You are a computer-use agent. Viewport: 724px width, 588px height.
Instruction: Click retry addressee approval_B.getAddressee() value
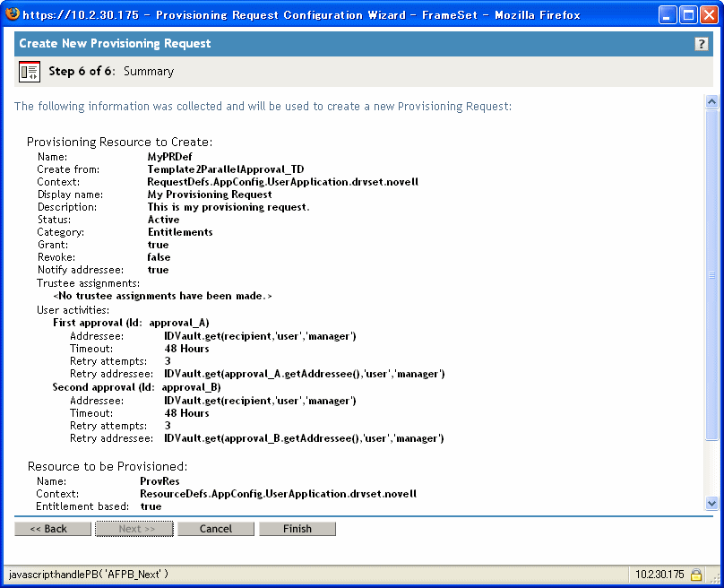(304, 438)
